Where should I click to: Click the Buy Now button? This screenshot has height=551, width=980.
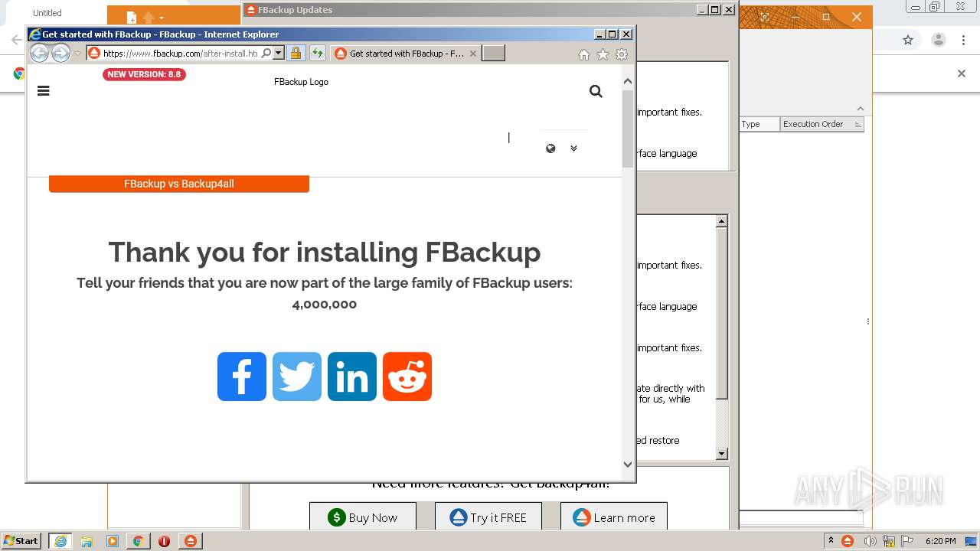click(363, 517)
